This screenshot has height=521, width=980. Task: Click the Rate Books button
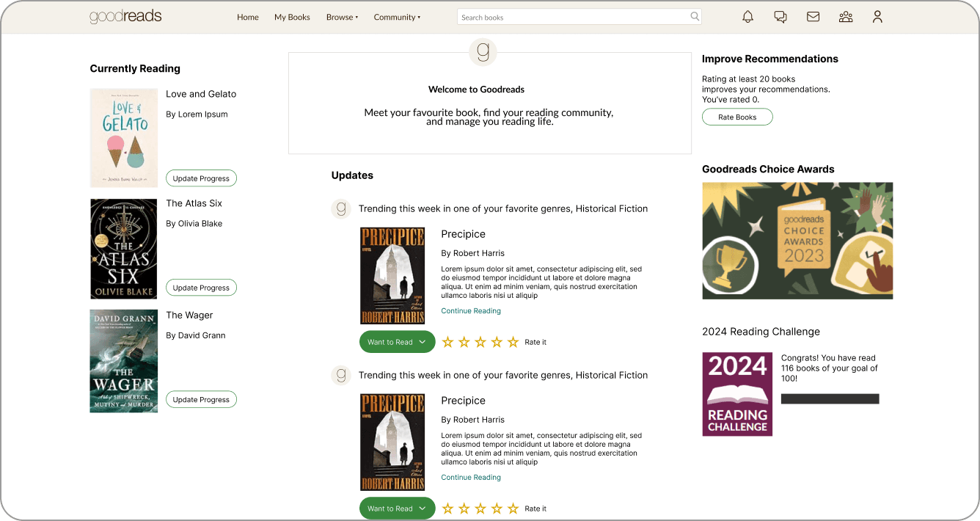point(737,117)
